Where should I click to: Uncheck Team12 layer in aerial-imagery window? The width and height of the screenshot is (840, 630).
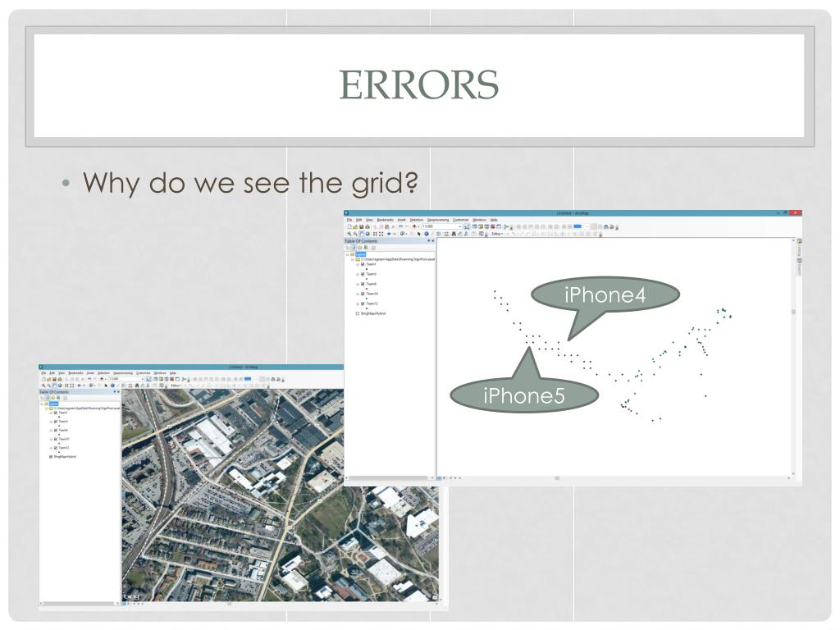click(x=56, y=448)
